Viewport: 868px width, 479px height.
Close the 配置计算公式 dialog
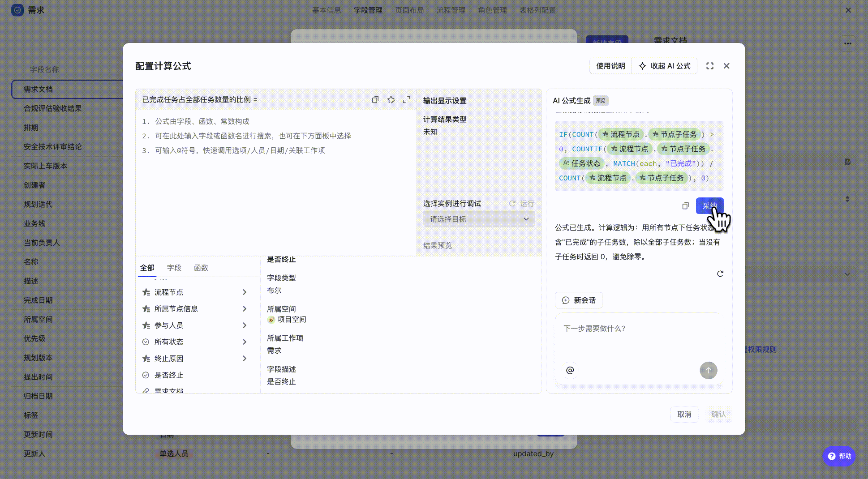point(726,66)
